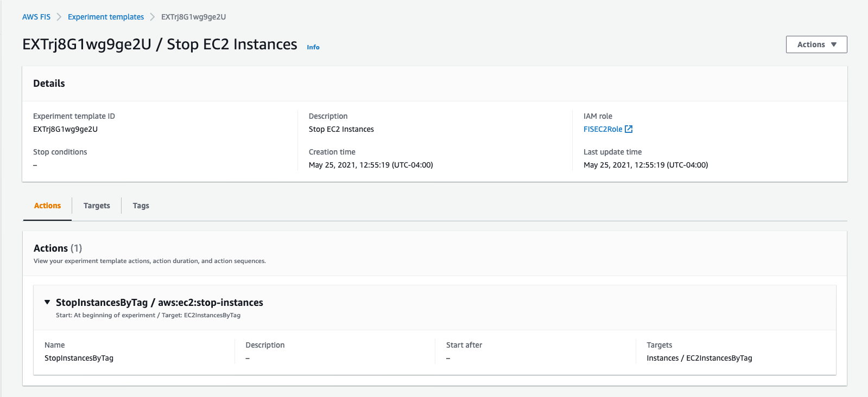
Task: Click the breadcrumb chevron after Experiment templates
Action: pyautogui.click(x=153, y=17)
